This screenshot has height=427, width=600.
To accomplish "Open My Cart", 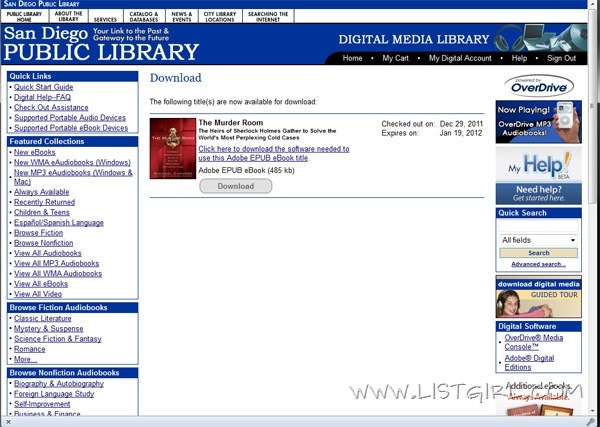I will 395,58.
